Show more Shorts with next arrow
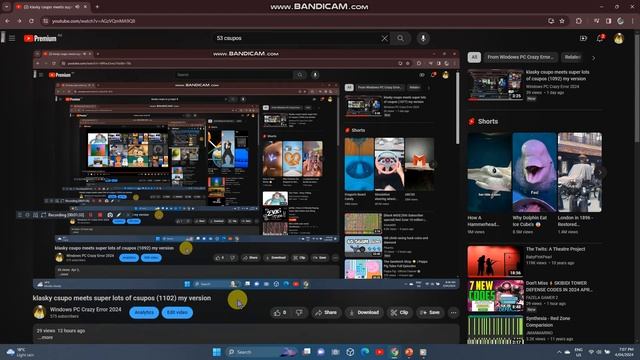The image size is (640, 360). [x=600, y=172]
